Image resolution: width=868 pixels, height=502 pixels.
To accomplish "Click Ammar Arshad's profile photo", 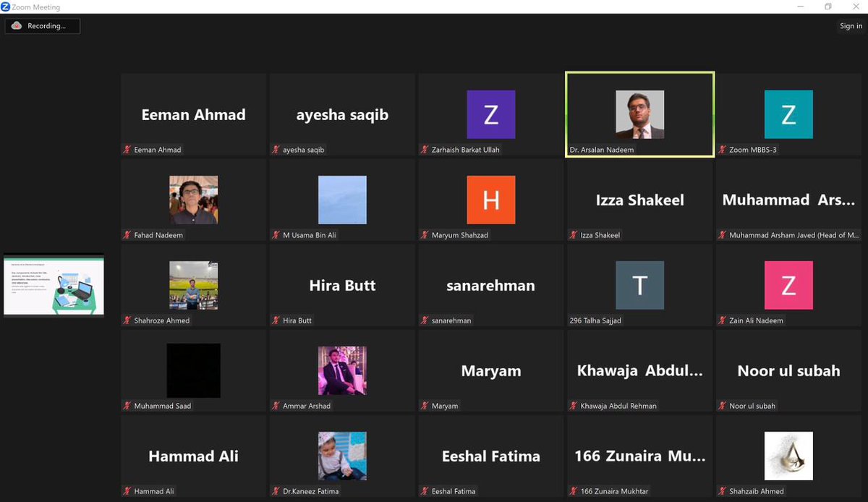I will (x=342, y=370).
